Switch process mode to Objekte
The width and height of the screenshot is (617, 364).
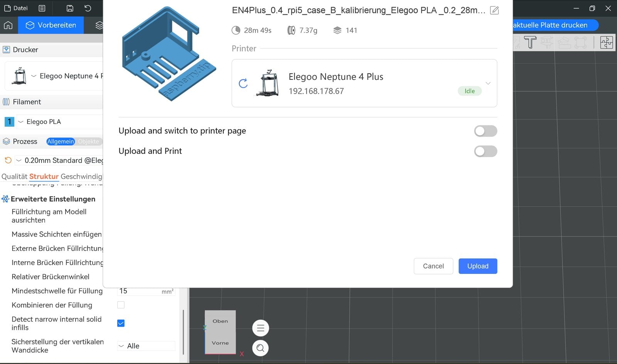(89, 141)
